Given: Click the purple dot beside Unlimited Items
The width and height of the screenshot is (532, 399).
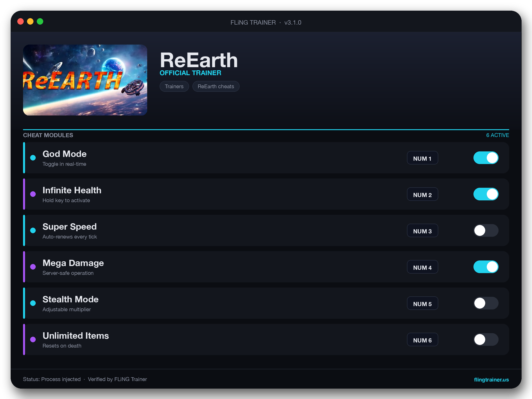Looking at the screenshot, I should click(x=33, y=339).
